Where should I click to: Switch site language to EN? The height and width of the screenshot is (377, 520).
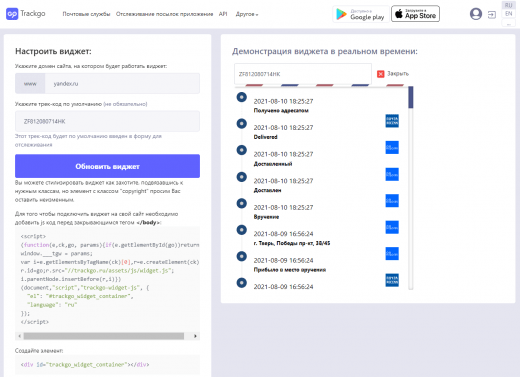click(508, 14)
